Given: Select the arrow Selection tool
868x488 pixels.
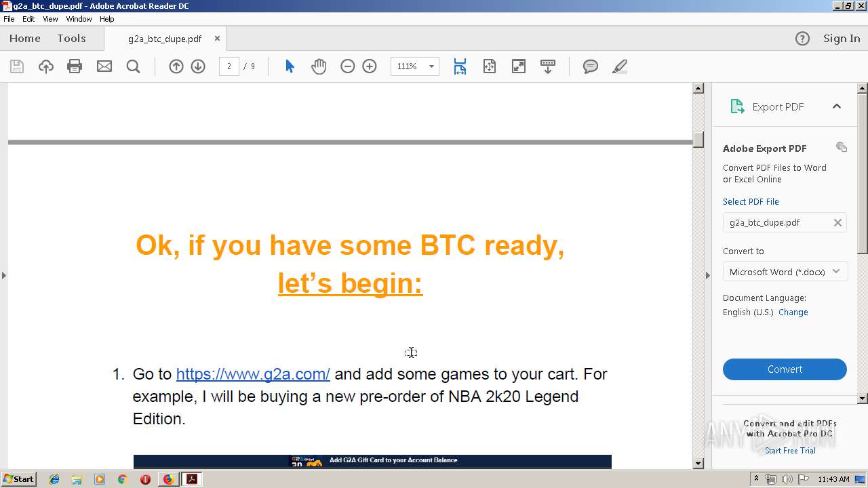Looking at the screenshot, I should pyautogui.click(x=290, y=66).
